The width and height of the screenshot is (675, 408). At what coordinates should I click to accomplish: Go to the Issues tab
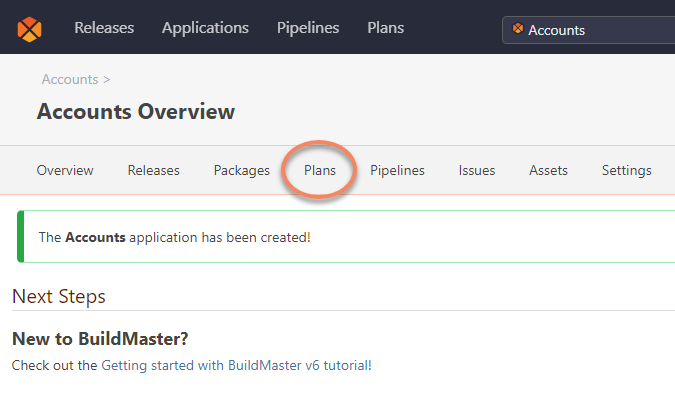point(476,171)
